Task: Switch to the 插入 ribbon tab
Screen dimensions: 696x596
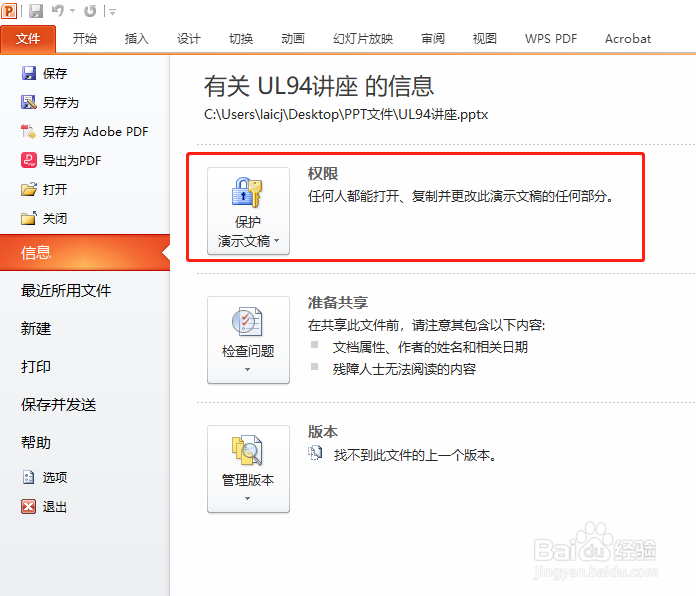Action: pyautogui.click(x=137, y=39)
